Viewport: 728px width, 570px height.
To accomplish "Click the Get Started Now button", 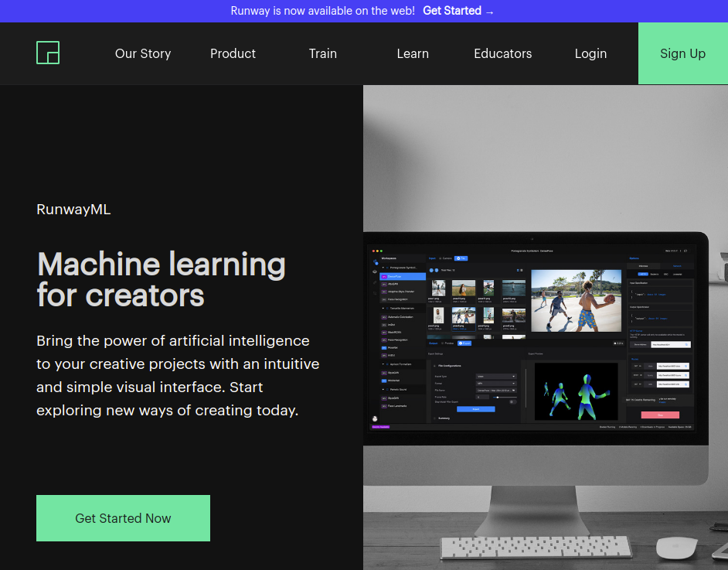I will (x=123, y=518).
